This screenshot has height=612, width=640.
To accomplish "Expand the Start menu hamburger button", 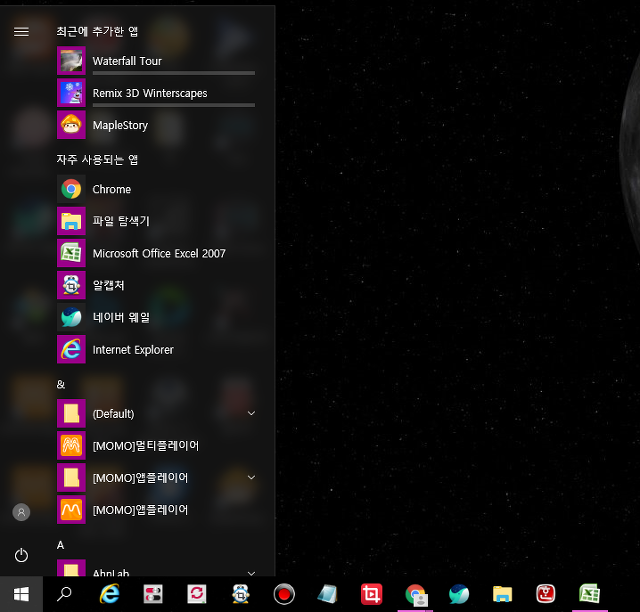I will click(x=21, y=31).
